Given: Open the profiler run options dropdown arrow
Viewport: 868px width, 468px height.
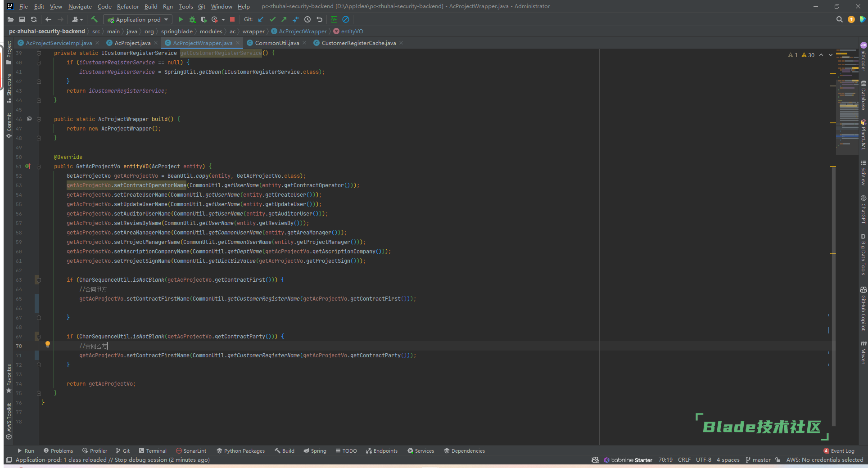Looking at the screenshot, I should [x=223, y=19].
